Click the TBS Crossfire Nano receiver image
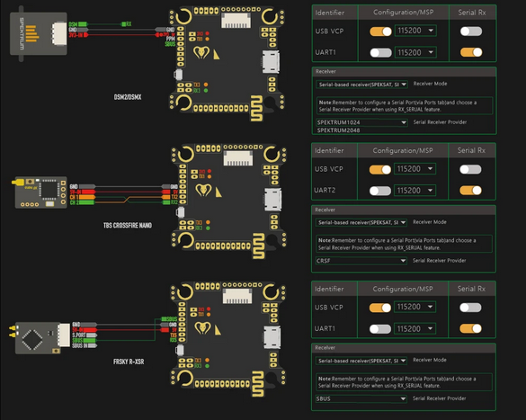 [x=40, y=192]
